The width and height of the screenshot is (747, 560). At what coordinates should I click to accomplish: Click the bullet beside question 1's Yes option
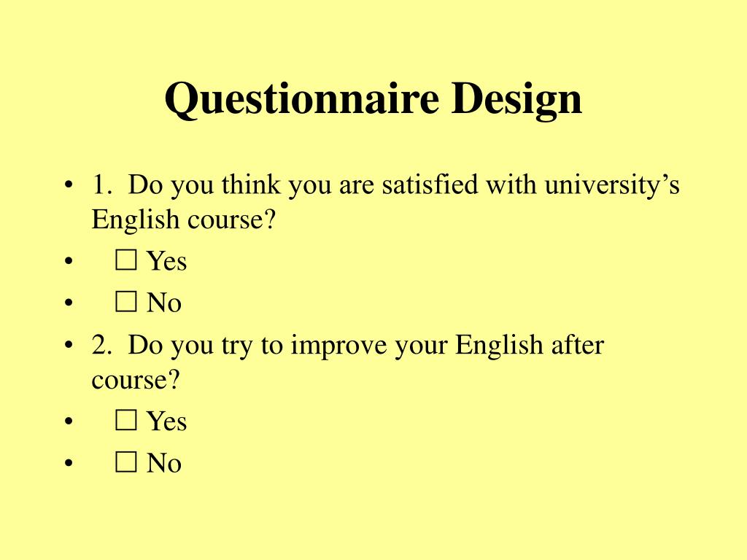pyautogui.click(x=69, y=261)
